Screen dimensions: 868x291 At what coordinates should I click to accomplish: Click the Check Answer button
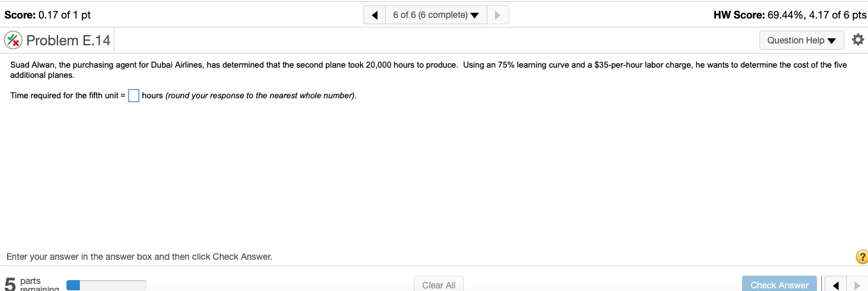tap(779, 285)
